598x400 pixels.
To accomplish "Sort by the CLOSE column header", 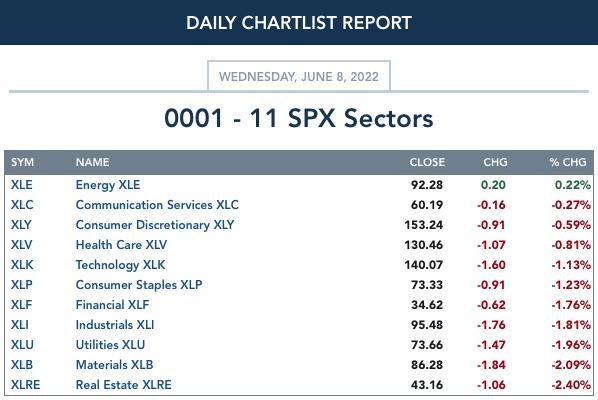I will (x=427, y=162).
